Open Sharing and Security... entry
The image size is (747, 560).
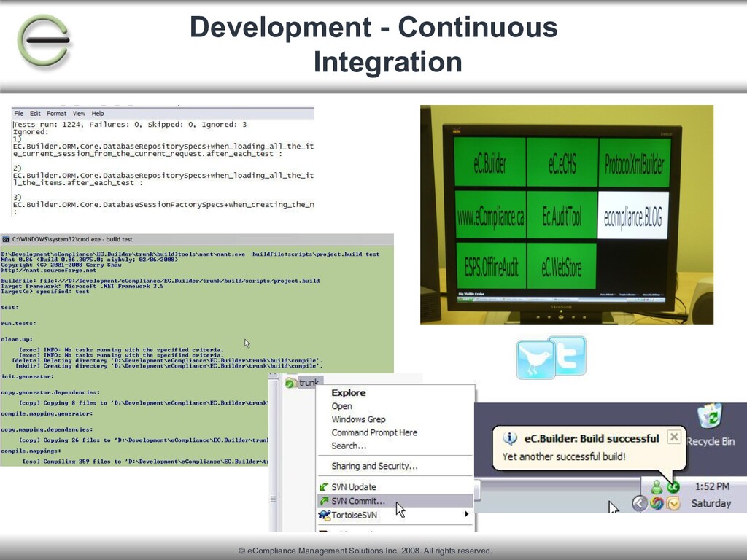coord(374,466)
